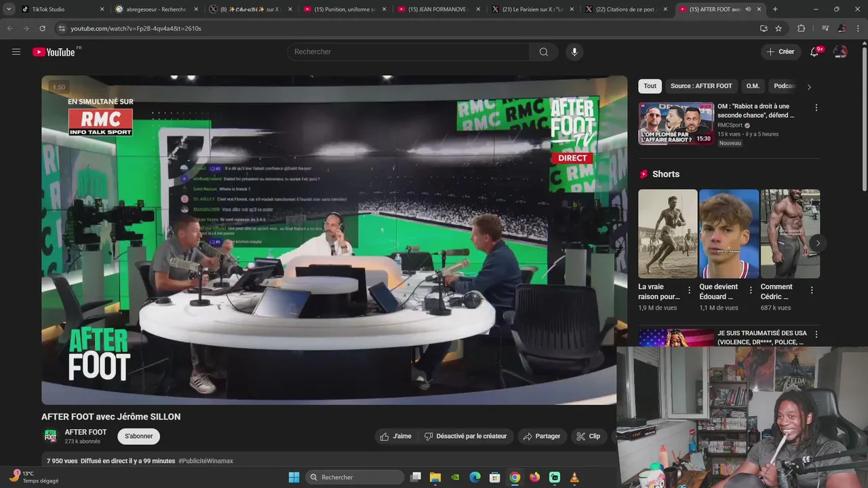Viewport: 868px width, 488px height.
Task: Switch to the Citations de ce post tab
Action: (x=626, y=9)
